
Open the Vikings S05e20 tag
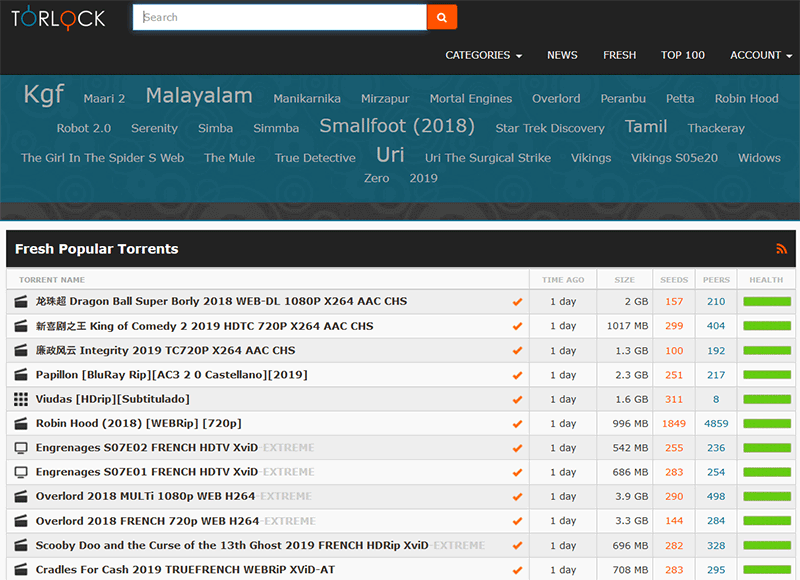coord(674,158)
